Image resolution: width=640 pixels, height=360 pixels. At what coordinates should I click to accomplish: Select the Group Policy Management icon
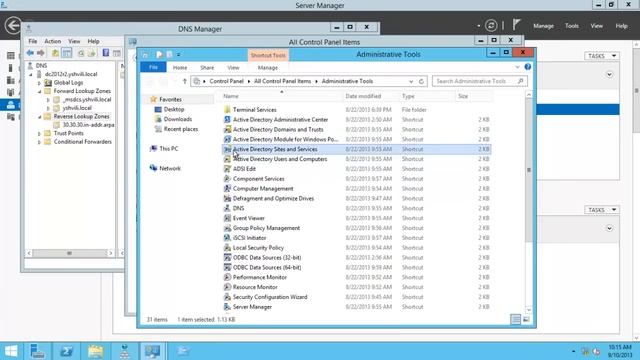pyautogui.click(x=227, y=228)
